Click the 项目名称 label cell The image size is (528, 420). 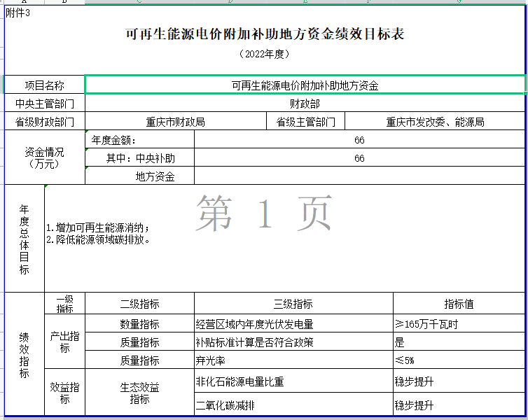click(x=44, y=85)
